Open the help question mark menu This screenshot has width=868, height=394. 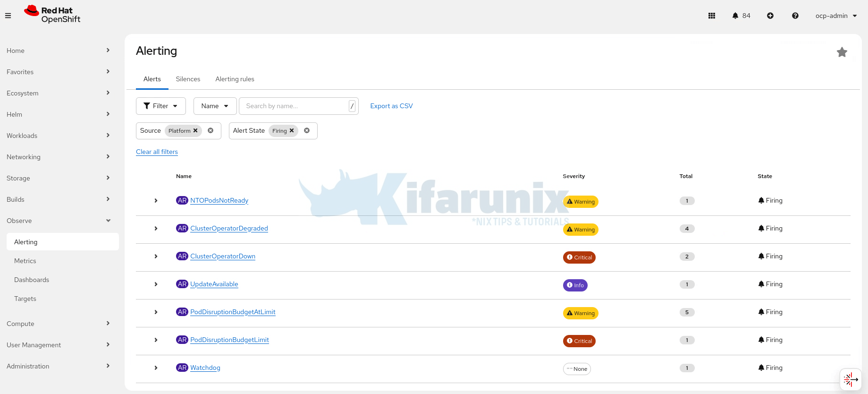pyautogui.click(x=795, y=16)
